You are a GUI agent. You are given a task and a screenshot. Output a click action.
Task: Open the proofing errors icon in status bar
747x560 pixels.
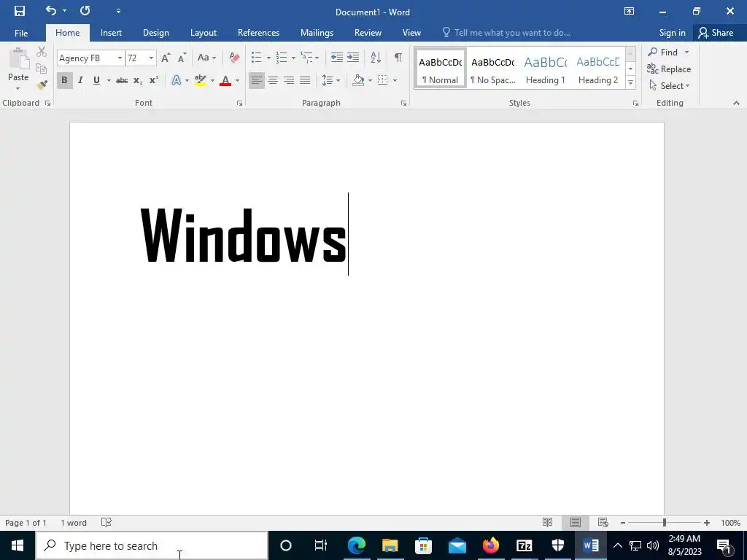(x=107, y=522)
